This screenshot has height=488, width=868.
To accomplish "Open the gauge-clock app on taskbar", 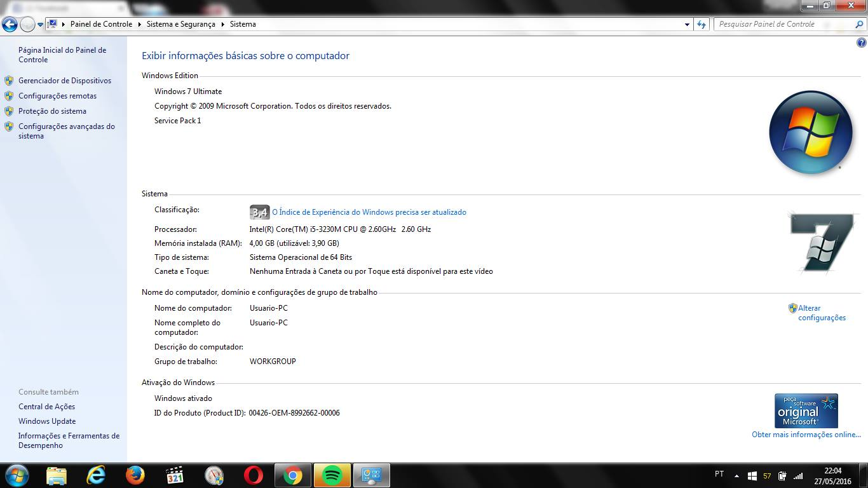I will point(214,475).
